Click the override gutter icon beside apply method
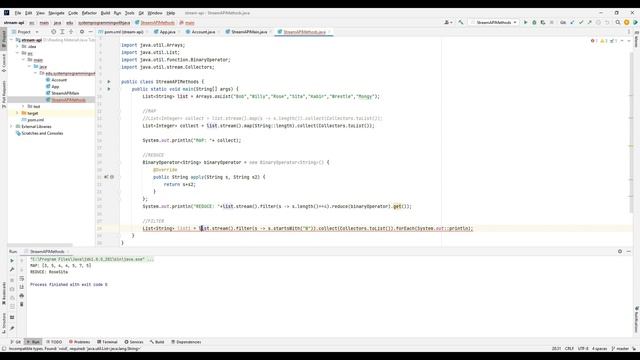Screen dimensions: 640x360 point(106,177)
